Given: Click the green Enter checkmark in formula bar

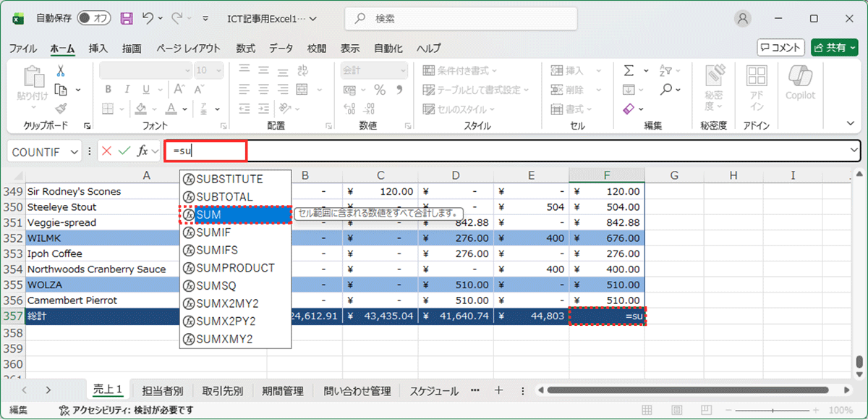Looking at the screenshot, I should tap(124, 151).
